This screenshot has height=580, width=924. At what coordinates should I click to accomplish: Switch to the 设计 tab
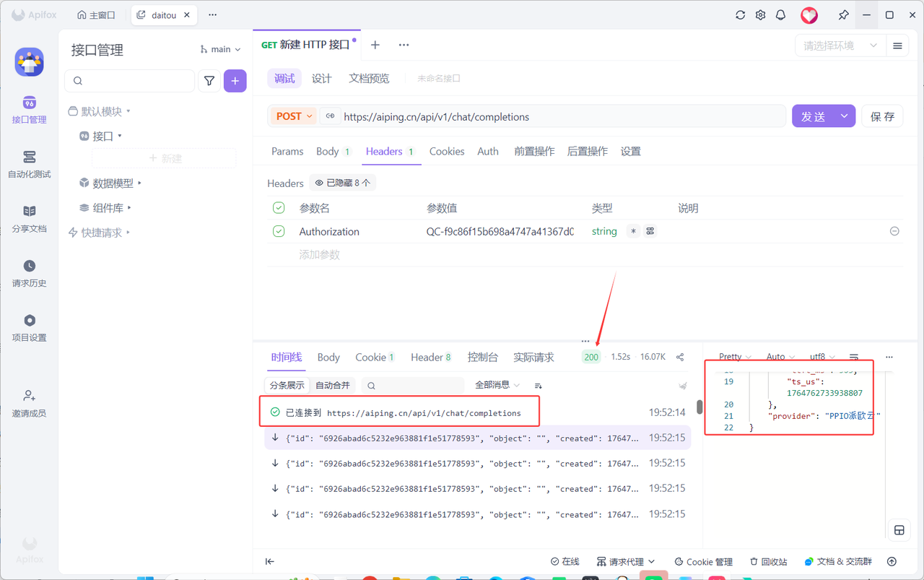322,79
